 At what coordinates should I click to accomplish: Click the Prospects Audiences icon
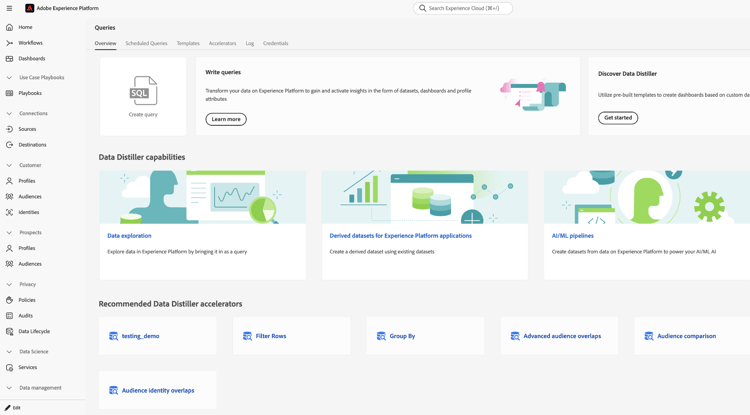click(9, 264)
